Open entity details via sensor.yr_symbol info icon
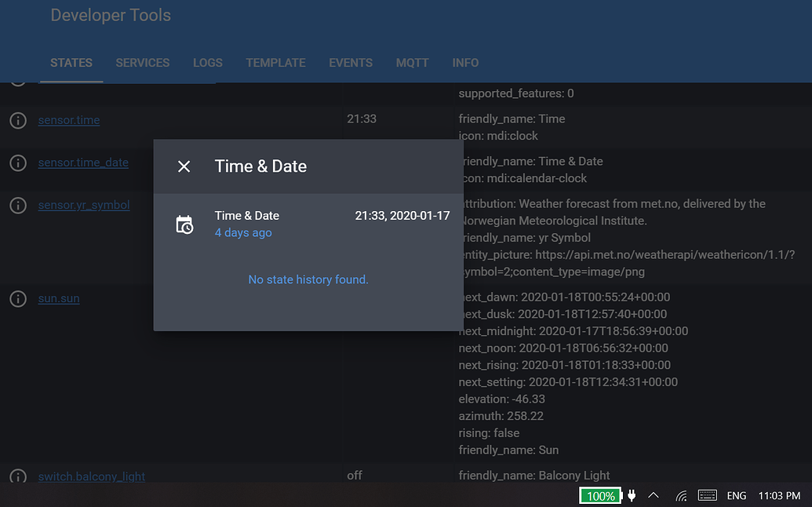812x507 pixels. [17, 205]
